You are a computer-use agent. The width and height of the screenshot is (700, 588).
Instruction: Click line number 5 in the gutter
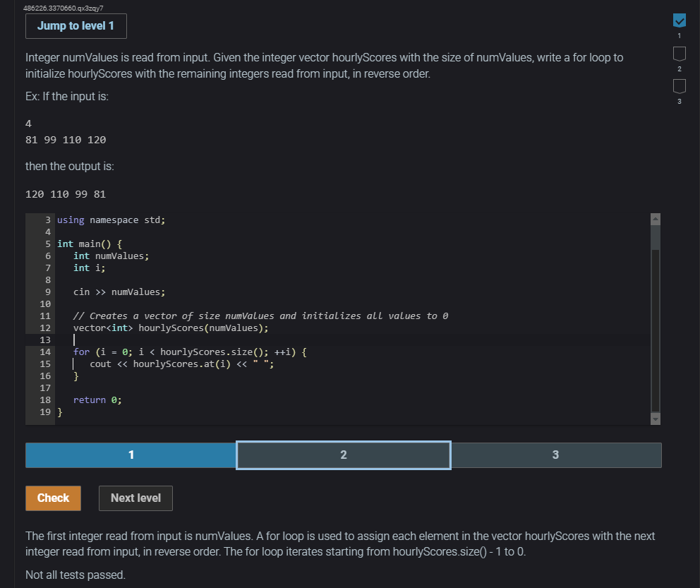tap(48, 244)
